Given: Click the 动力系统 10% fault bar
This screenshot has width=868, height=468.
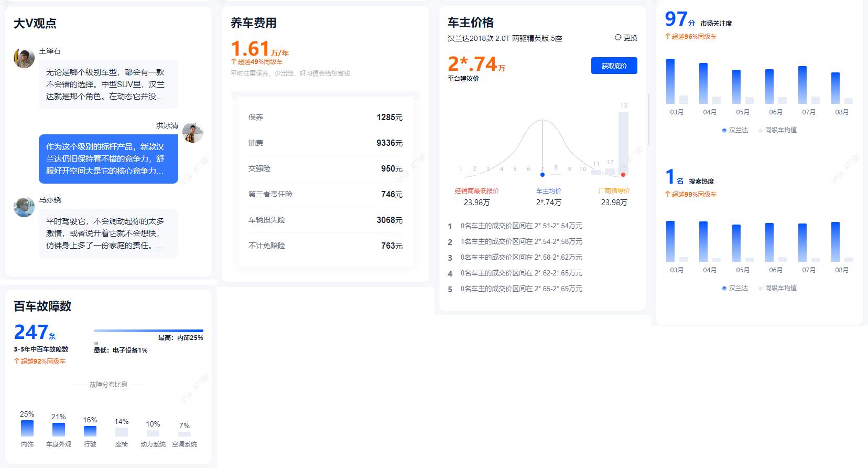Looking at the screenshot, I should pos(153,433).
